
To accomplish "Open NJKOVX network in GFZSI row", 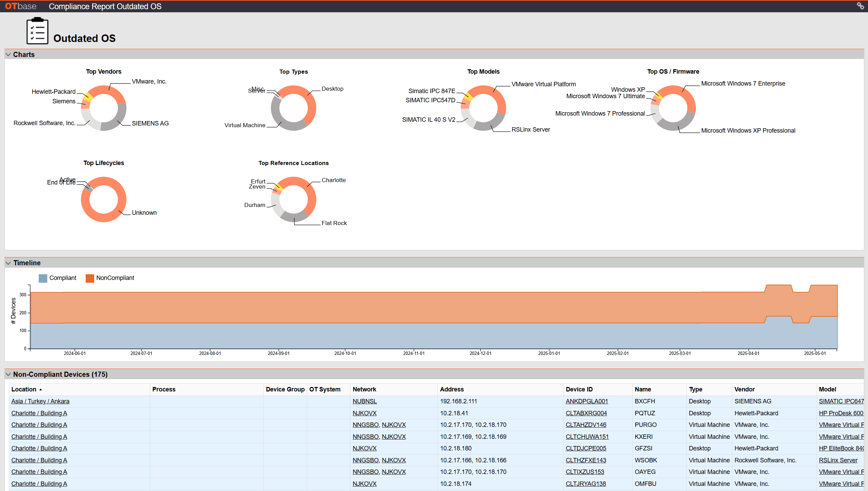I will pyautogui.click(x=364, y=448).
